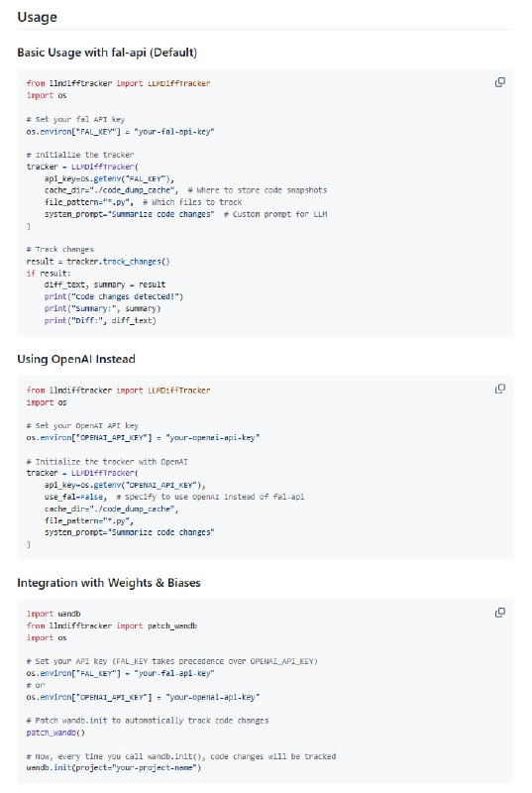Click the Usage section heading
This screenshot has width=532, height=793.
[37, 17]
